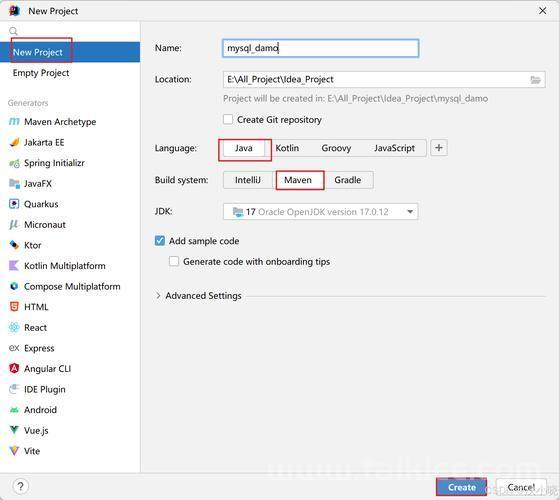Enable Create Git repository checkbox

point(228,119)
